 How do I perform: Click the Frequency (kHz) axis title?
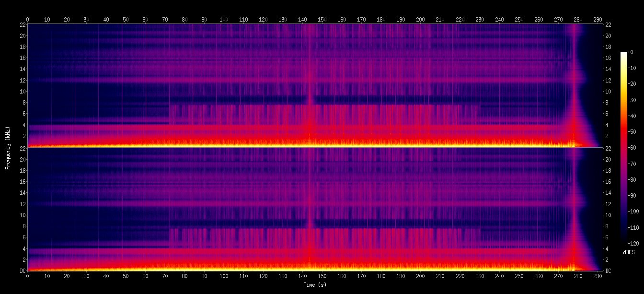tap(8, 147)
